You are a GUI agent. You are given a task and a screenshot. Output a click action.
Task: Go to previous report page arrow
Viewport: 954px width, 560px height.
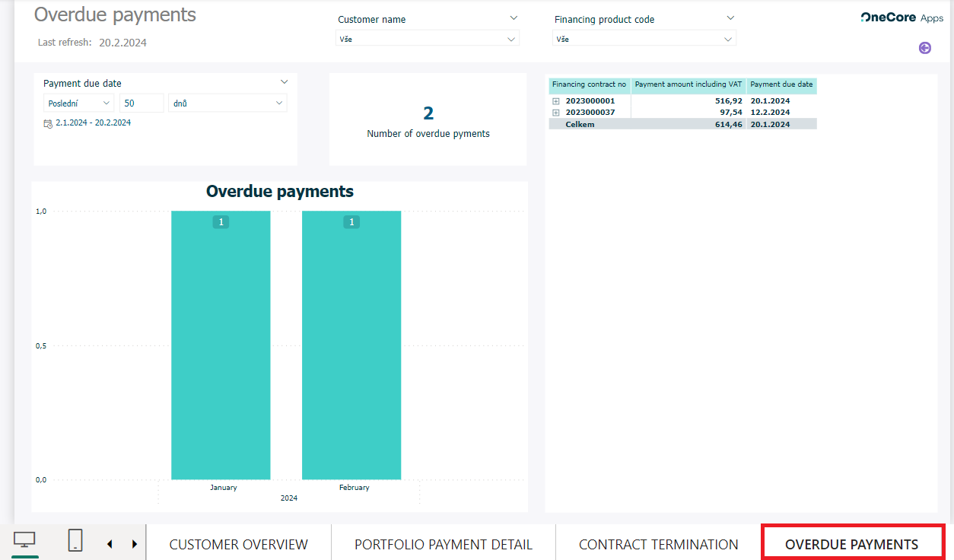(x=110, y=542)
